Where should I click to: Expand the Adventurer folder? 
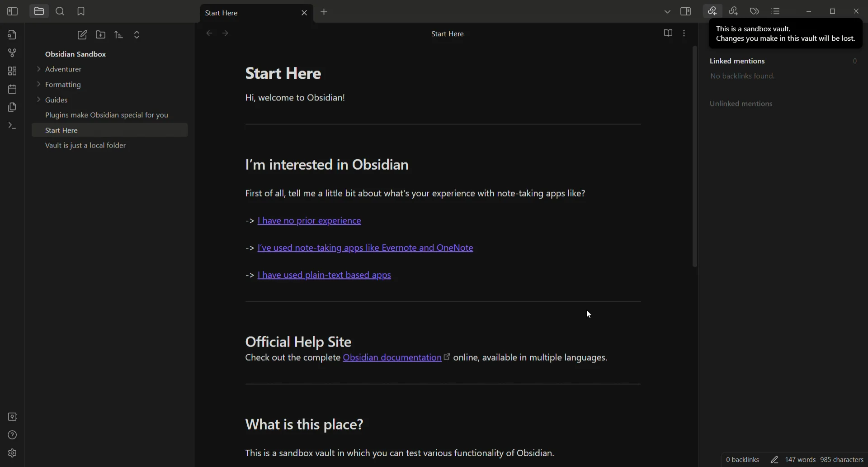click(x=63, y=70)
